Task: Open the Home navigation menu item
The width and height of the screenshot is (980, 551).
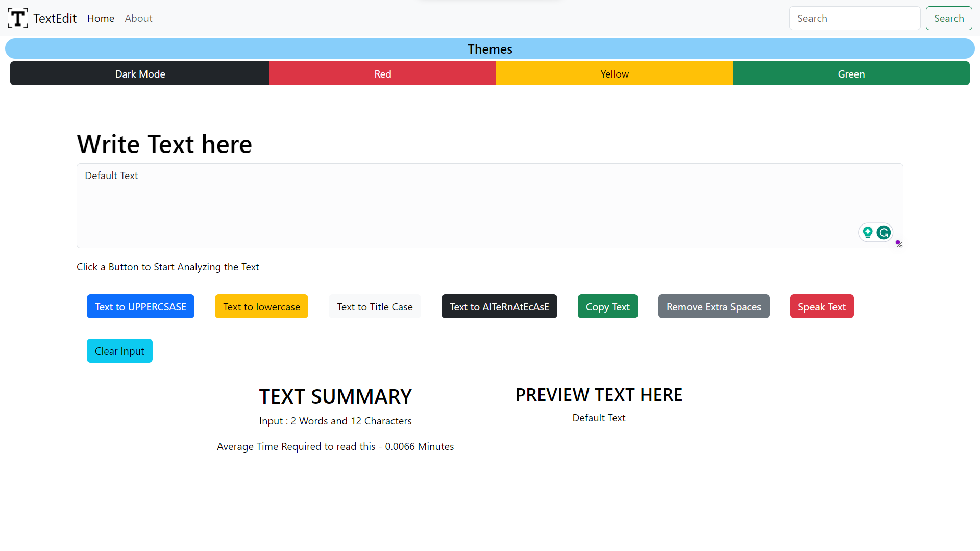Action: 100,17
